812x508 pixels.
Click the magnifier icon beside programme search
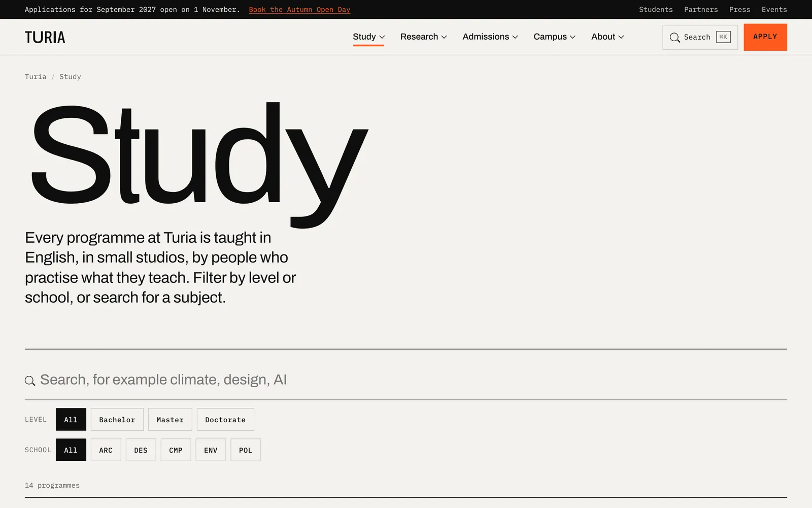click(30, 380)
